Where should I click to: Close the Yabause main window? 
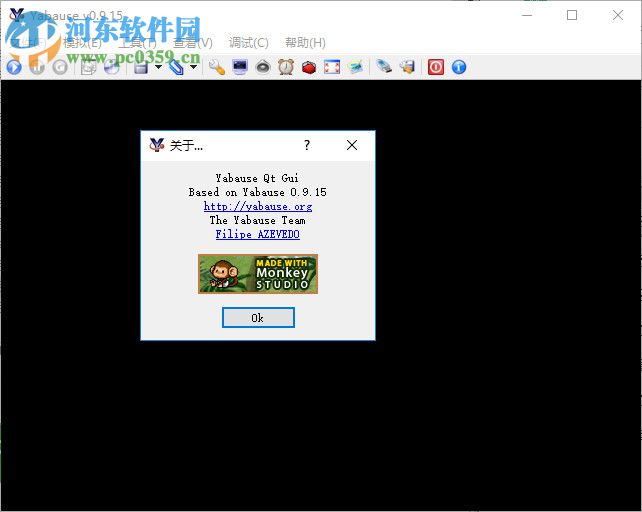pyautogui.click(x=618, y=16)
